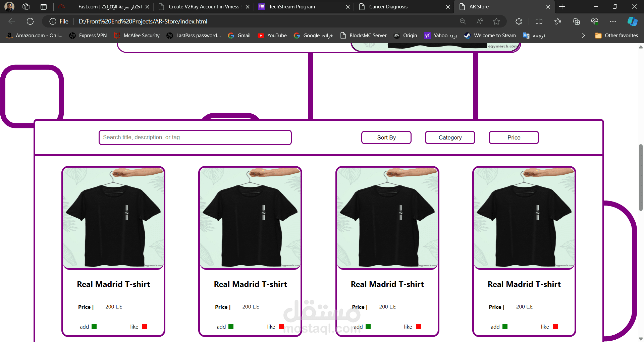Click the 200 L.E price on first card
This screenshot has height=342, width=644.
[x=114, y=307]
